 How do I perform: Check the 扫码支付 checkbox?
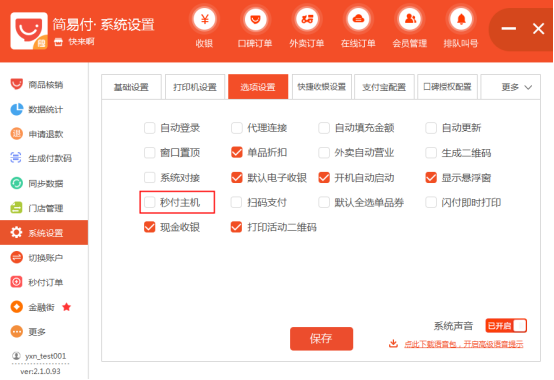coord(236,202)
